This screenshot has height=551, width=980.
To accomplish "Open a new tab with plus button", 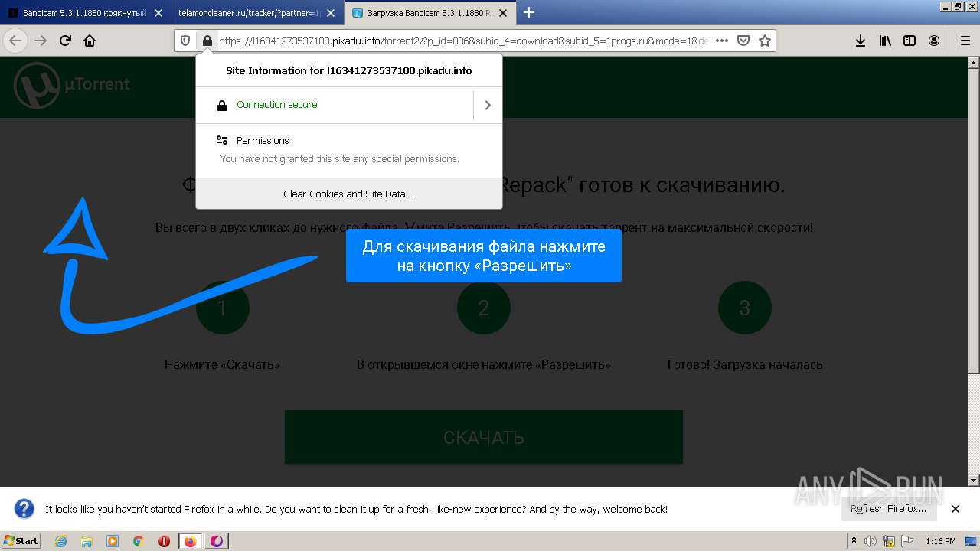I will [x=528, y=12].
